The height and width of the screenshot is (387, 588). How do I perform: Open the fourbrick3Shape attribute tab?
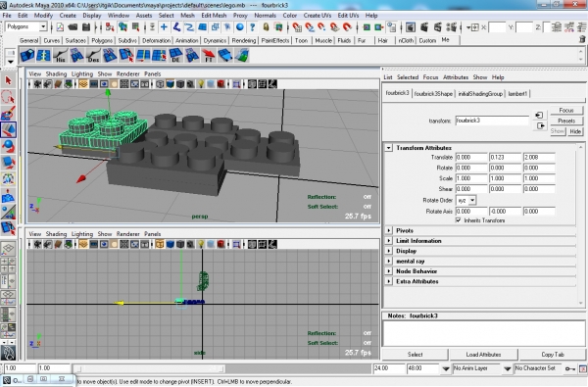433,94
